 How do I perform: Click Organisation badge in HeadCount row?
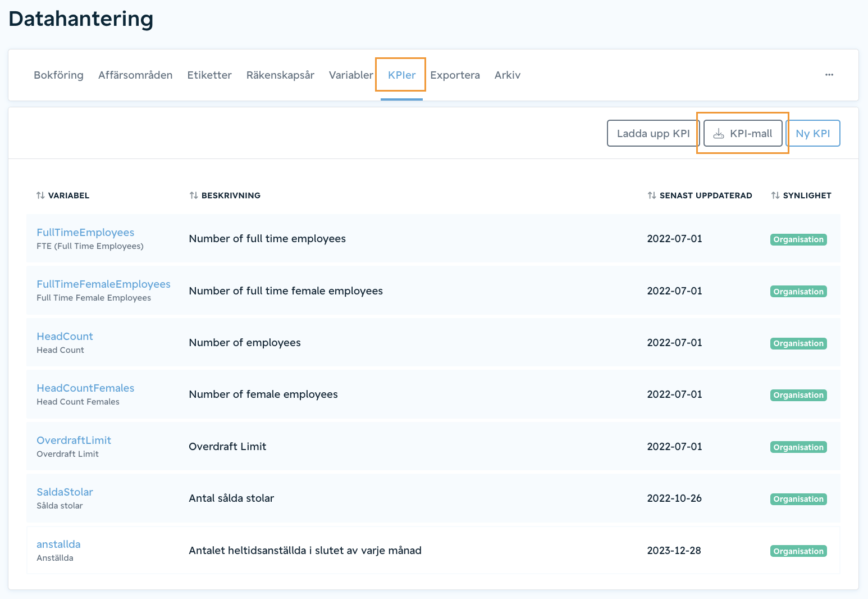click(798, 343)
